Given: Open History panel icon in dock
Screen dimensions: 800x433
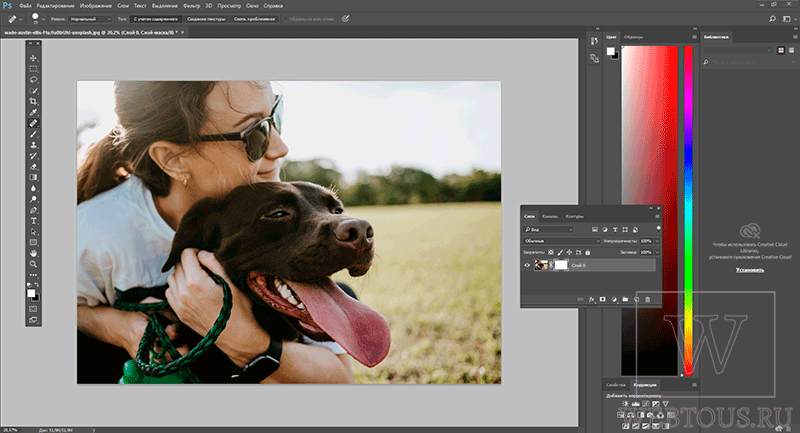Looking at the screenshot, I should coord(594,41).
